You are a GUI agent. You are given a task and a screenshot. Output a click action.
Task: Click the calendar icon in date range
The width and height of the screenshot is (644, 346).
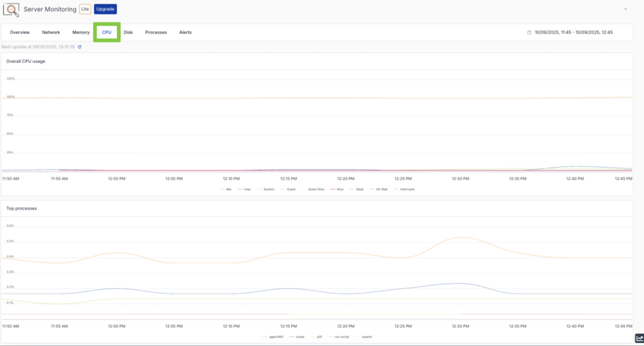point(529,33)
